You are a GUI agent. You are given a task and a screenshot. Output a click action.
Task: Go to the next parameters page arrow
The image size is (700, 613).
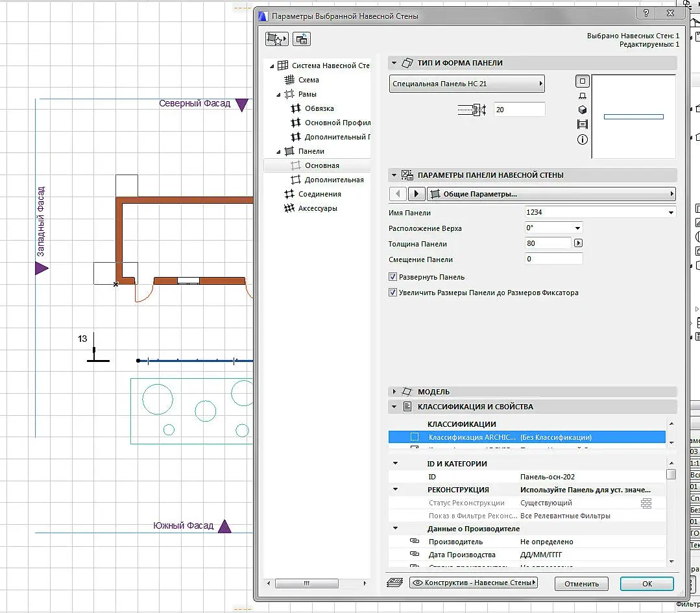(x=416, y=194)
